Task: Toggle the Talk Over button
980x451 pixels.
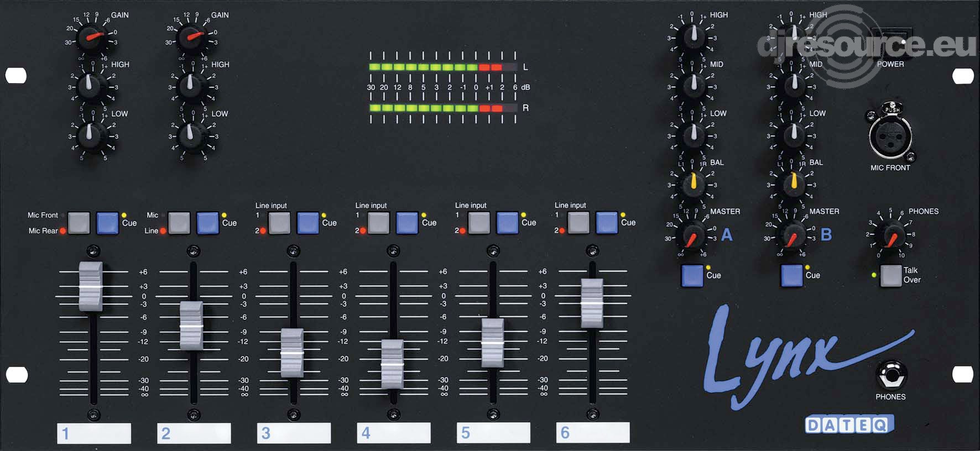Action: [x=891, y=275]
